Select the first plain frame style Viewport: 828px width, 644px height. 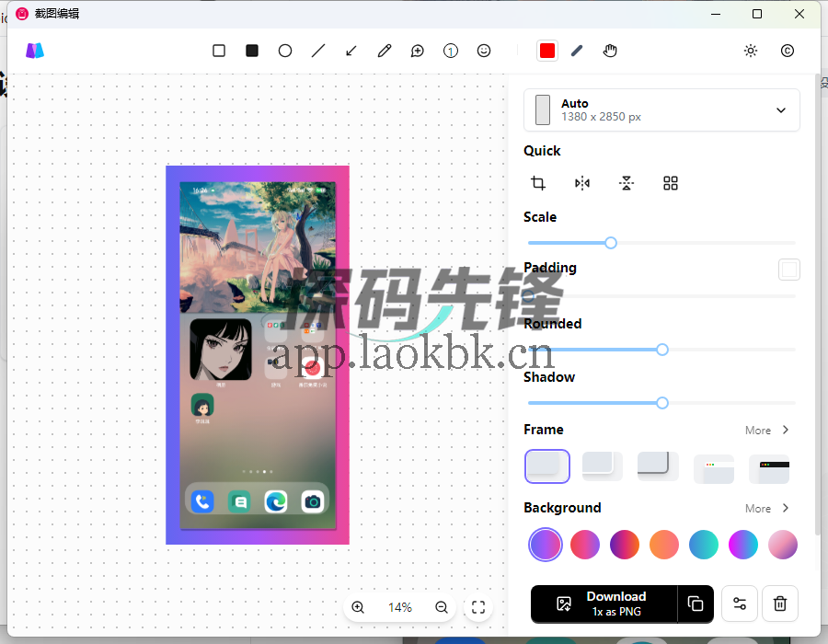click(x=547, y=466)
